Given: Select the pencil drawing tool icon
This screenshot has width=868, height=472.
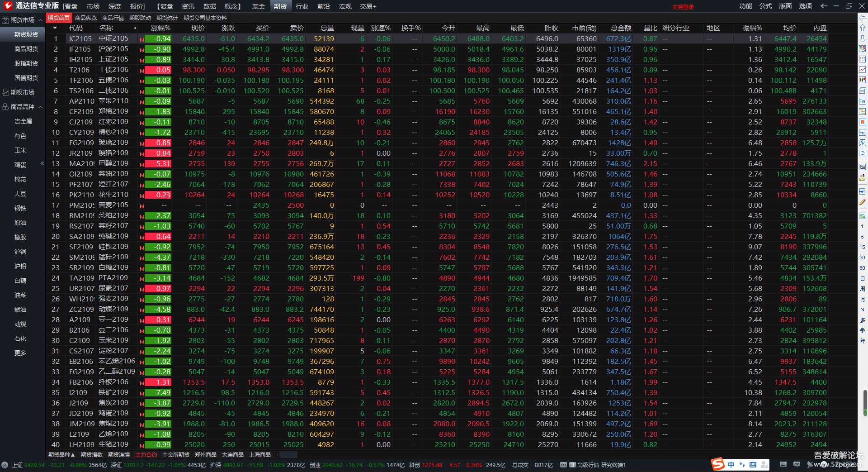Looking at the screenshot, I should [863, 202].
